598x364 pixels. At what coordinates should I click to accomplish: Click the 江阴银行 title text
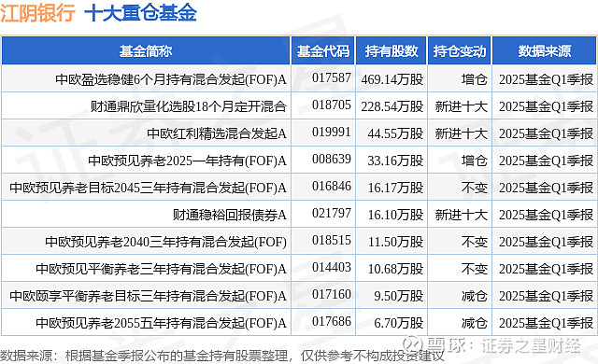(37, 12)
